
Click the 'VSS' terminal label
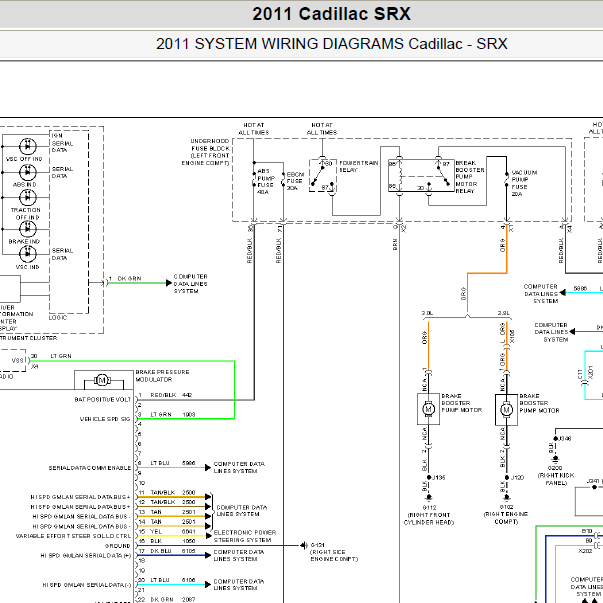[18, 361]
